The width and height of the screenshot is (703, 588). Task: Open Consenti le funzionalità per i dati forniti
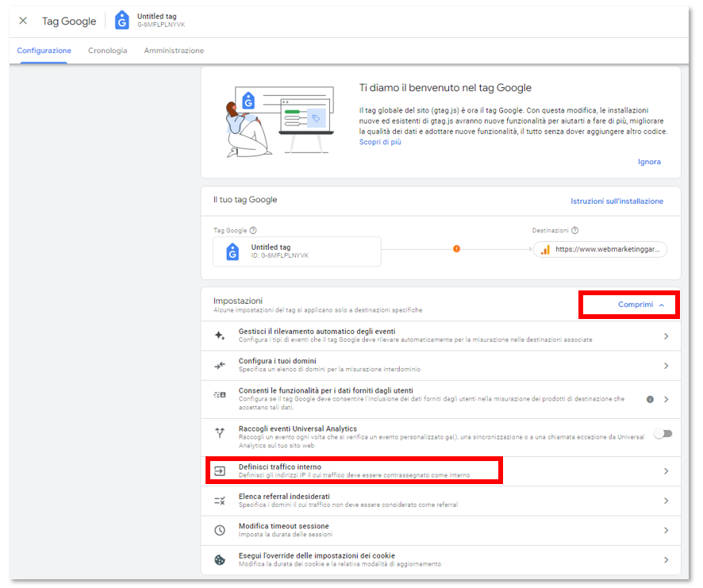click(x=440, y=400)
